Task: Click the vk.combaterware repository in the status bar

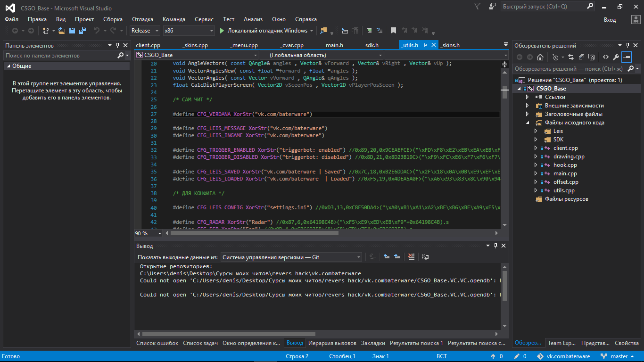Action: click(x=564, y=356)
